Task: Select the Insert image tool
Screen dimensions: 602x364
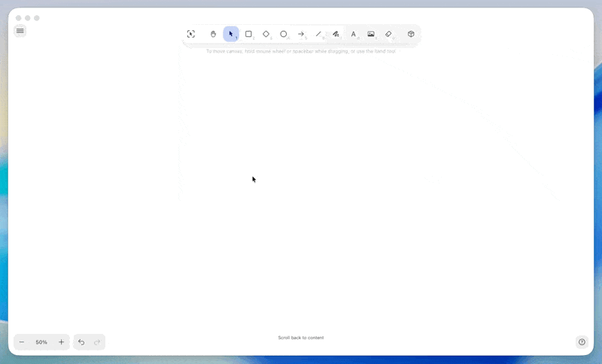Action: click(371, 34)
